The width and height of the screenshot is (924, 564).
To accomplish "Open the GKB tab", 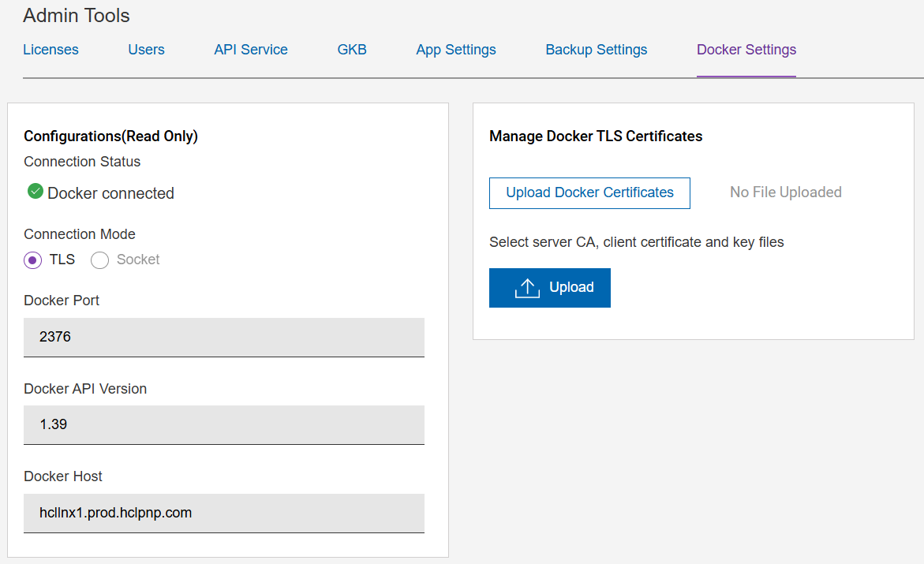I will pyautogui.click(x=352, y=50).
